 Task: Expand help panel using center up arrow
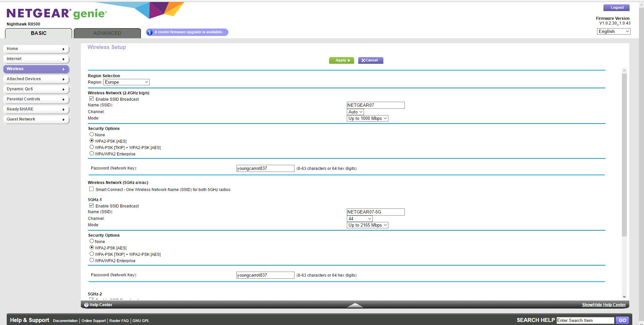pyautogui.click(x=355, y=305)
